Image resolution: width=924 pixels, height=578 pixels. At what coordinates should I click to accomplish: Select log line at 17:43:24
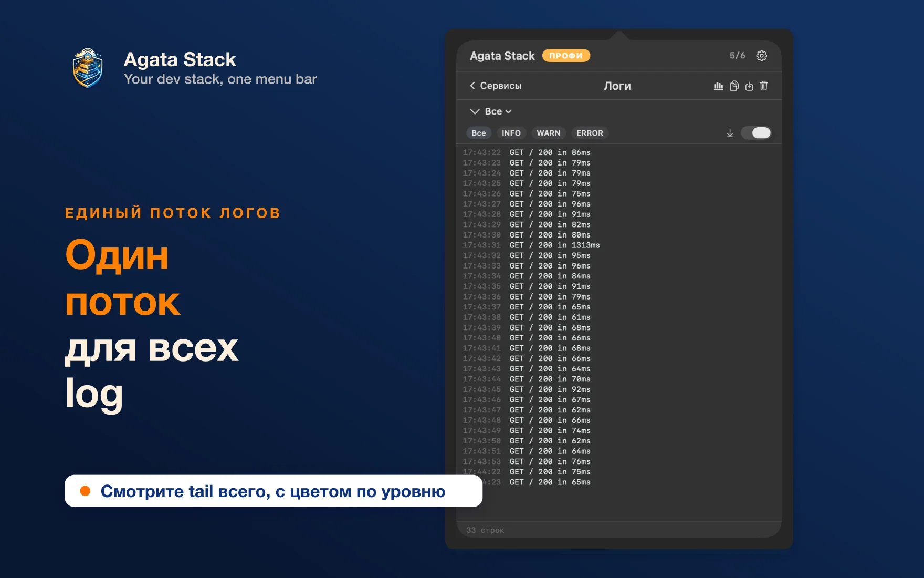pyautogui.click(x=527, y=173)
